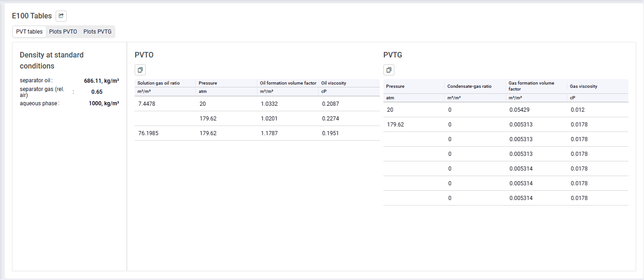The image size is (644, 280).
Task: Click the Oil formation volume factor header
Action: point(288,83)
